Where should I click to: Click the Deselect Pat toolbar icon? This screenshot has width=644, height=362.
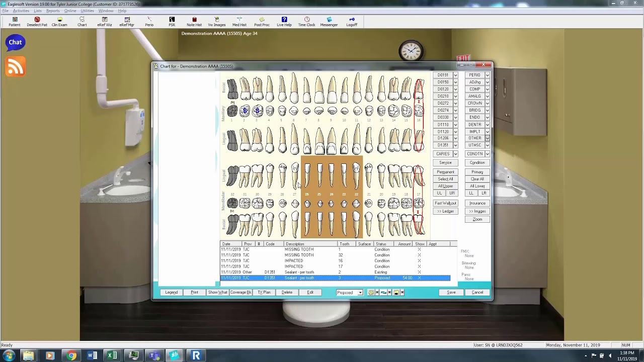point(37,22)
